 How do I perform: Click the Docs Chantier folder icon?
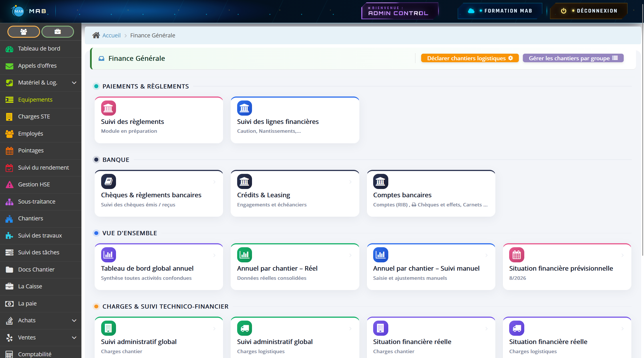(x=9, y=269)
